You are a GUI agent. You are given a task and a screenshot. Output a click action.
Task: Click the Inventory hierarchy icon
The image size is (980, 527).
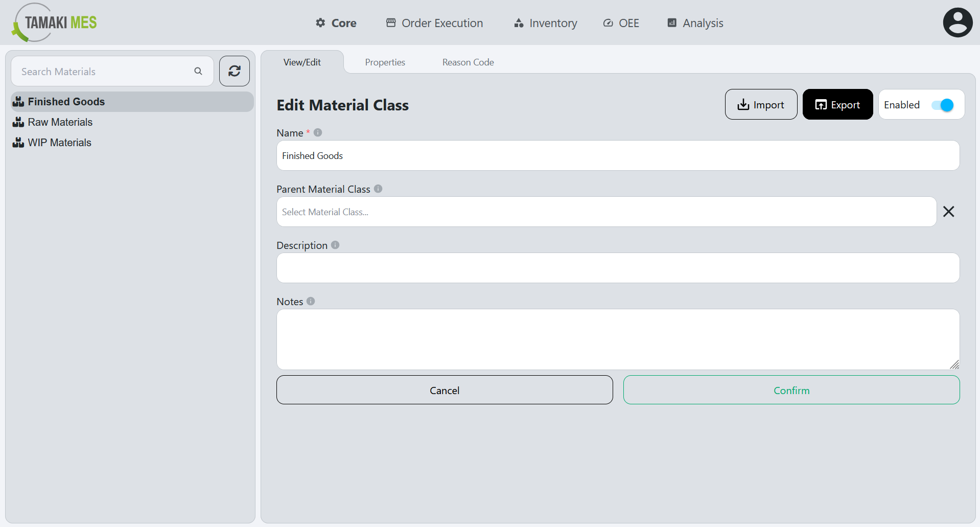518,23
